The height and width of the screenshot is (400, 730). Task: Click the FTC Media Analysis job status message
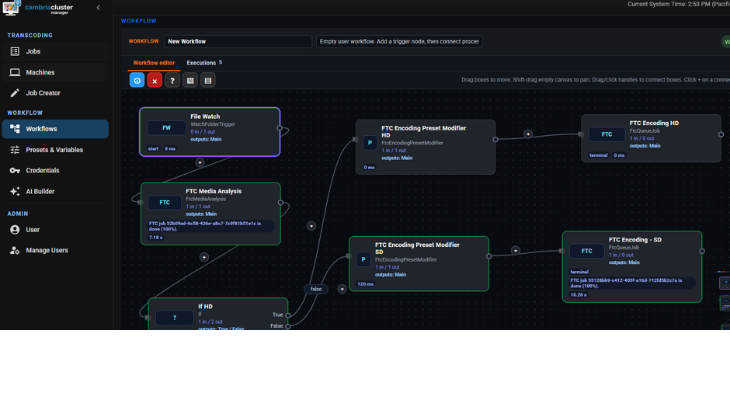211,226
